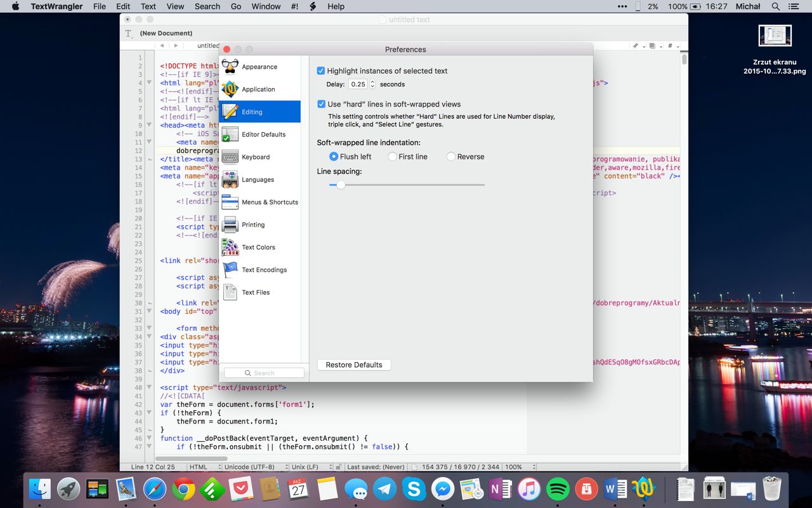Open the scripts menu icon in menu bar
812x508 pixels.
click(x=312, y=6)
